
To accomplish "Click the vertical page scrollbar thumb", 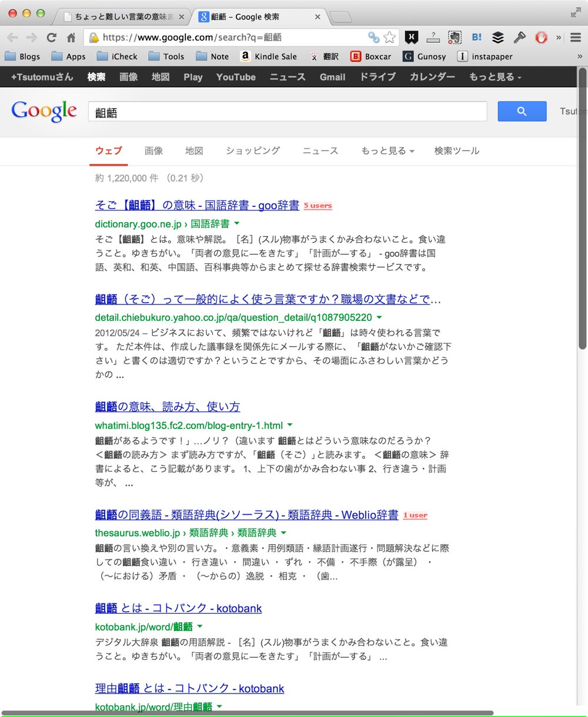I will coord(583,209).
